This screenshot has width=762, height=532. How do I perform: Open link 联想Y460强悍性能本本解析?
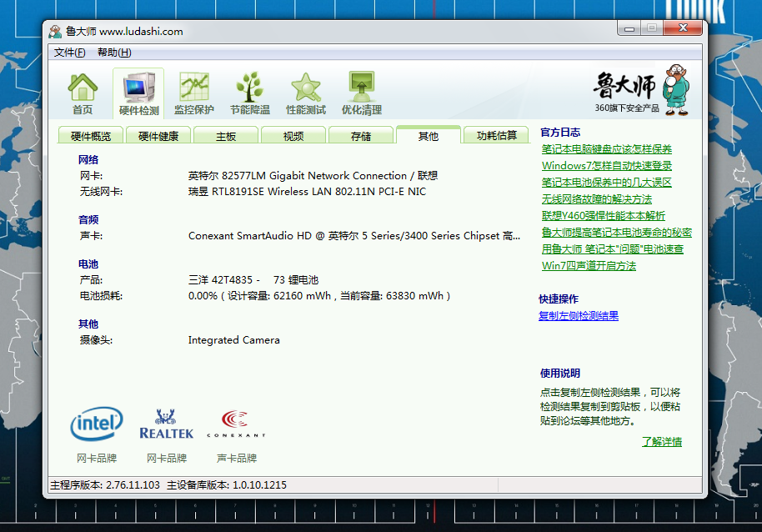click(x=603, y=216)
